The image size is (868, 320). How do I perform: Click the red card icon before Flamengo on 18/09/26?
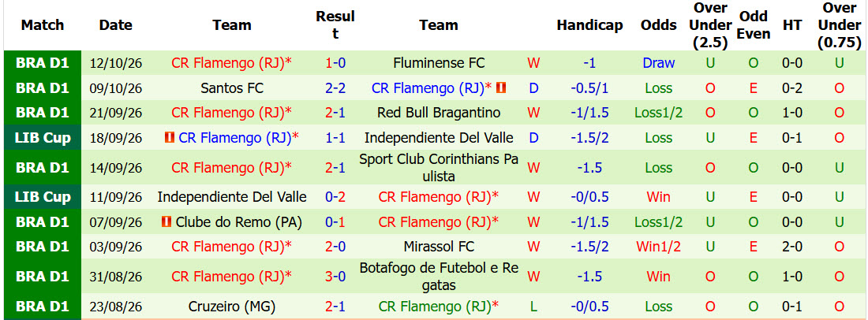(x=170, y=137)
